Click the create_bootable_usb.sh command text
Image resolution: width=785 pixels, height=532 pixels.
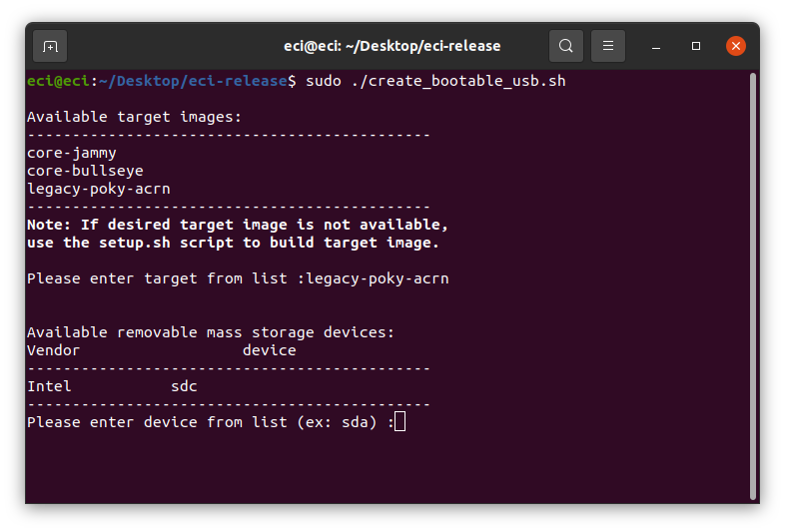pyautogui.click(x=458, y=81)
